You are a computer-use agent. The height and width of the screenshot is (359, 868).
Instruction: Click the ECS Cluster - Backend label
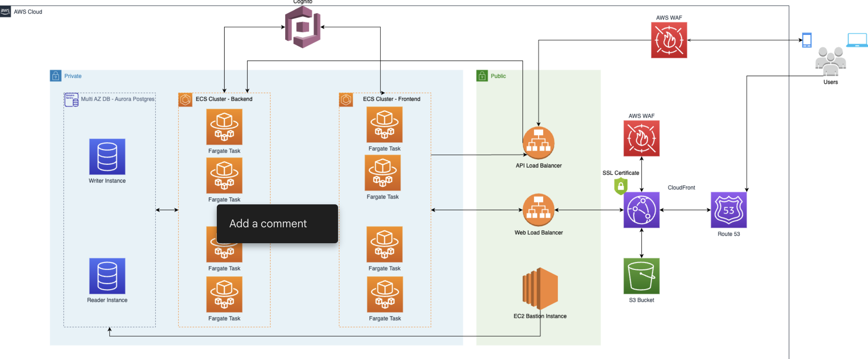click(224, 99)
